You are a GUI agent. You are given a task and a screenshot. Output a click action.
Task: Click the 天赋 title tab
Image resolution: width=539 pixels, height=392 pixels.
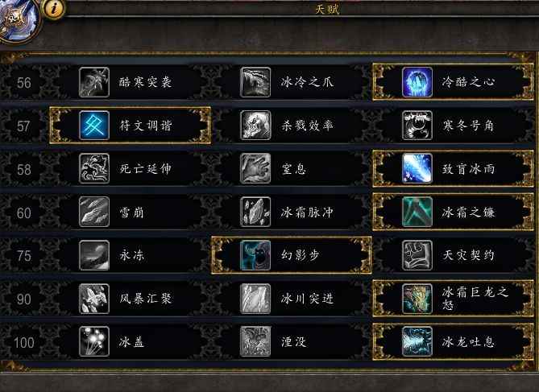point(327,9)
